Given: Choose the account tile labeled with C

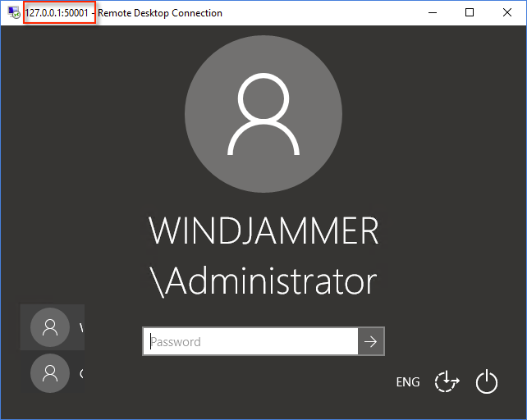Looking at the screenshot, I should point(80,373).
